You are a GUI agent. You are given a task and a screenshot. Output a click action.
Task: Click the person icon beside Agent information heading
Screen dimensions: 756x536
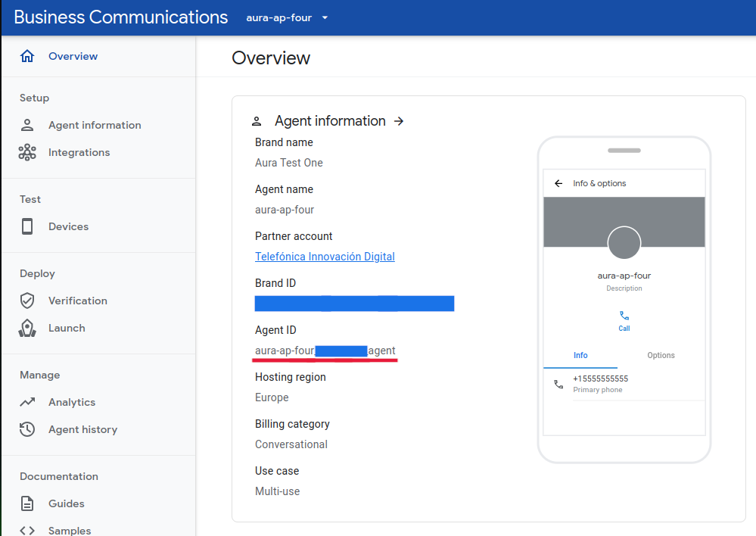257,121
